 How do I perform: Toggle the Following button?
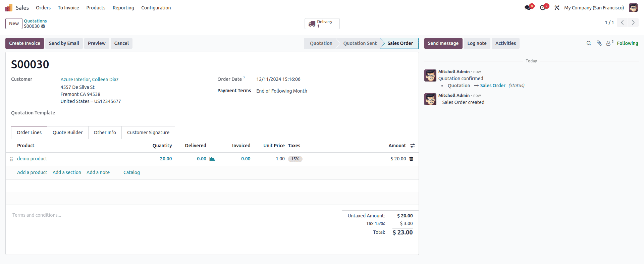coord(628,43)
